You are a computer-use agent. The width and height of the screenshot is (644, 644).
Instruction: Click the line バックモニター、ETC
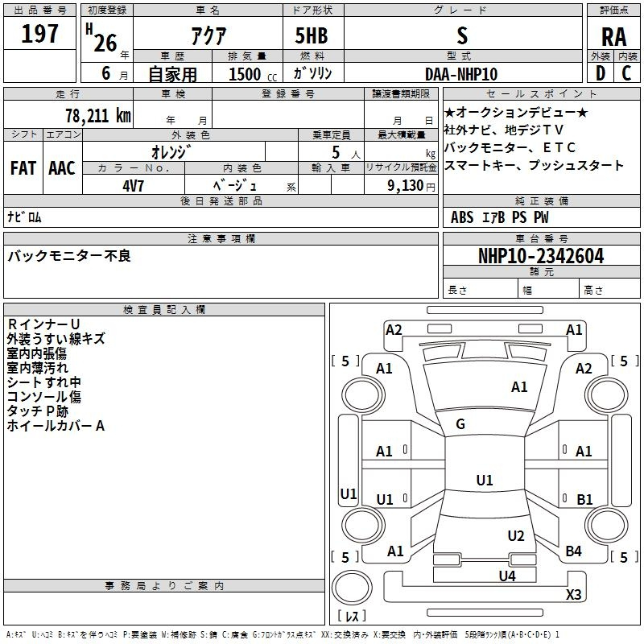coord(510,147)
